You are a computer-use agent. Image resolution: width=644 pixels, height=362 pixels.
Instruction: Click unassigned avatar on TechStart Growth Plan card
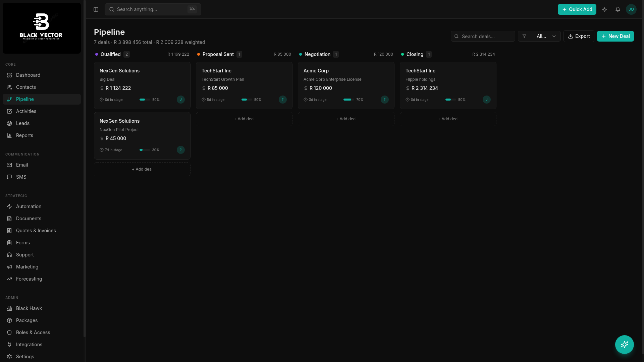click(283, 100)
